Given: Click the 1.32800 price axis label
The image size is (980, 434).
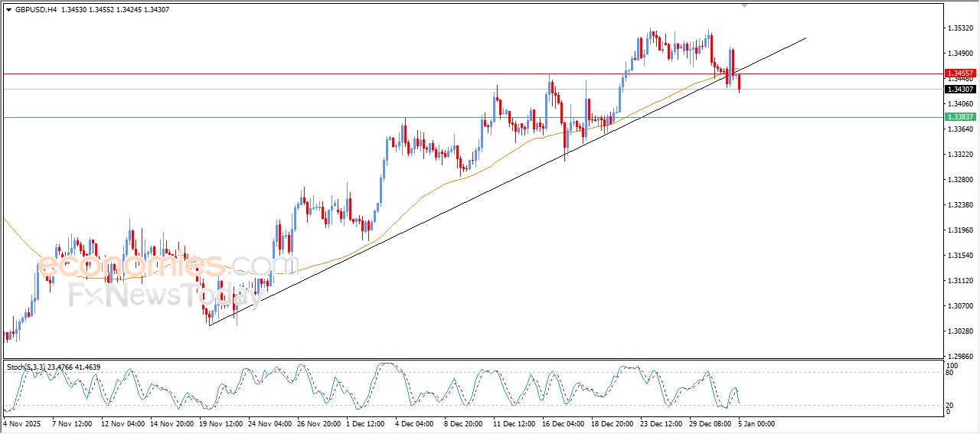Looking at the screenshot, I should coord(960,180).
